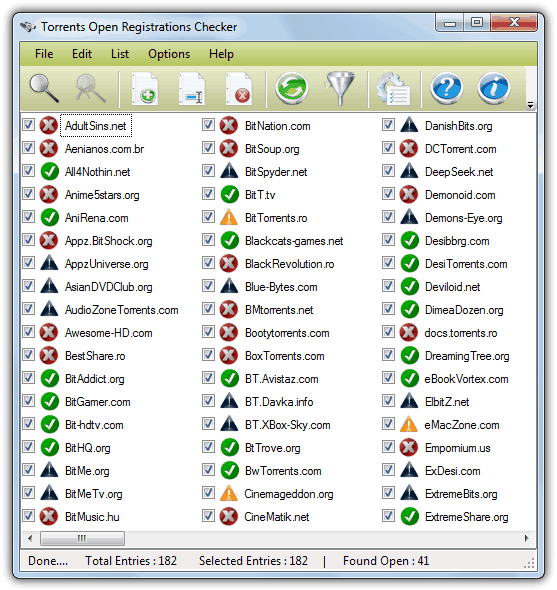The image size is (557, 590).
Task: Select the Aenianos.com.br entry
Action: click(x=104, y=149)
